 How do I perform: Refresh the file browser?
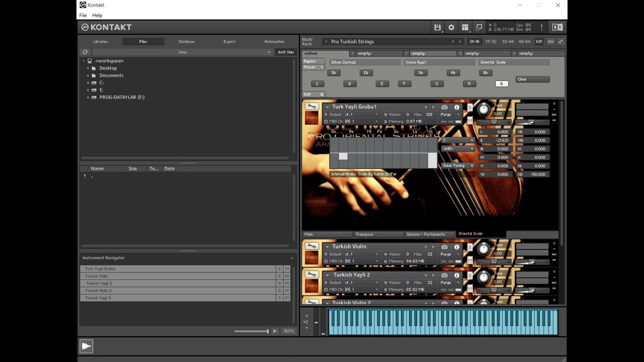pyautogui.click(x=85, y=52)
